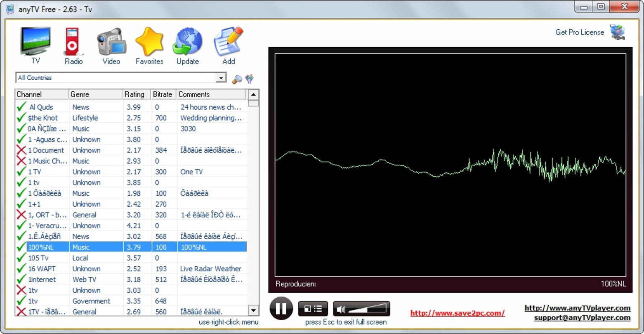The width and height of the screenshot is (644, 334).
Task: Sort by Comments column header
Action: click(x=211, y=94)
